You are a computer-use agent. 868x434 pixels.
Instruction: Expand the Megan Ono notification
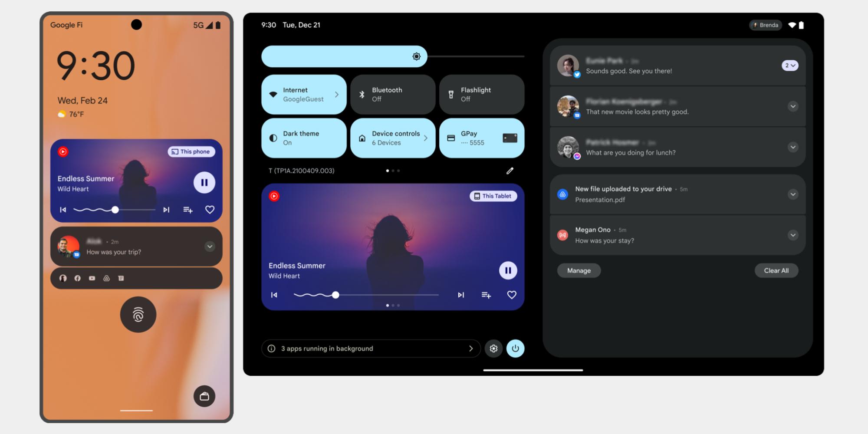pos(793,235)
